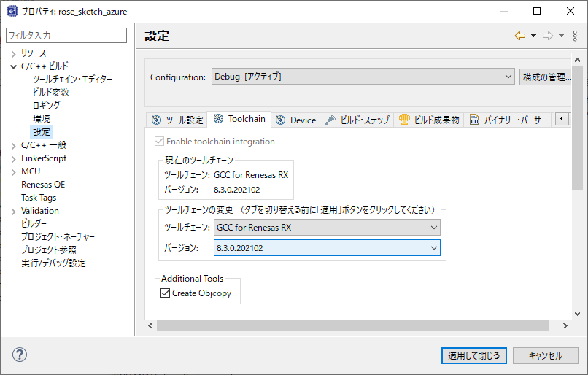Image resolution: width=588 pixels, height=375 pixels.
Task: Switch to the ツール設定 tab
Action: click(177, 120)
